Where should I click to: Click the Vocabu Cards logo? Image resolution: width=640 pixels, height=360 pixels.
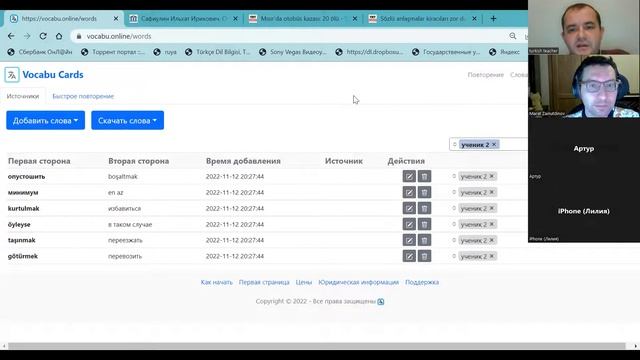(x=44, y=75)
